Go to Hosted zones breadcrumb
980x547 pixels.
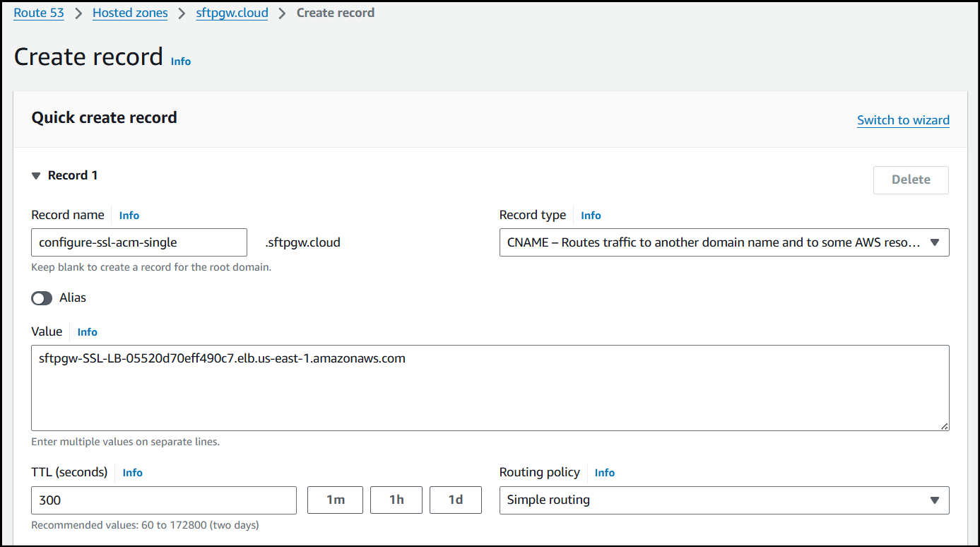[x=130, y=13]
